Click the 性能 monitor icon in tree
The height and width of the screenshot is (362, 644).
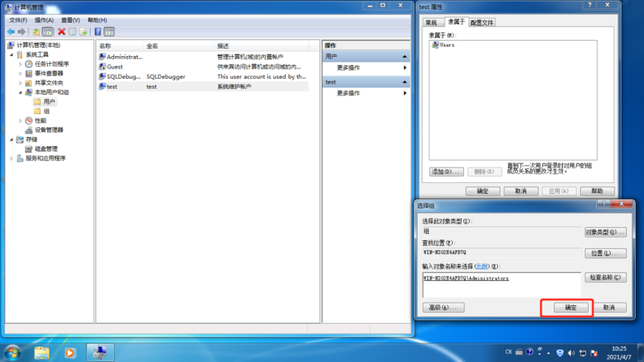click(29, 120)
